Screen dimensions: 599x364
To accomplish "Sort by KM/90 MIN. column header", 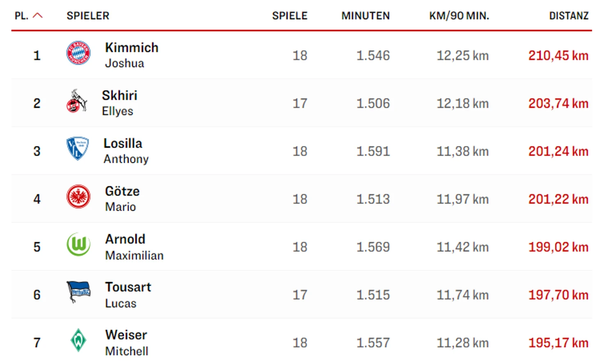I will (x=459, y=16).
